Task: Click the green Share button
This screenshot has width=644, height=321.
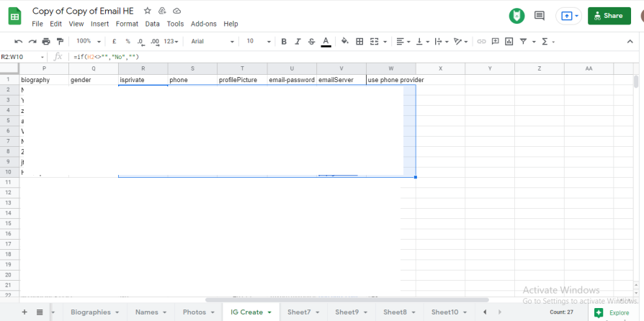Action: point(609,16)
